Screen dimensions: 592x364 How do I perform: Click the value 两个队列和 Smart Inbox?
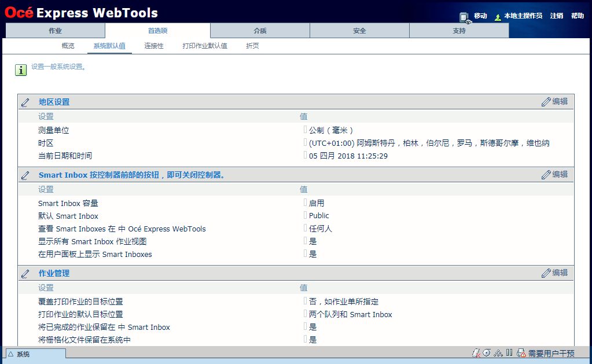(350, 315)
